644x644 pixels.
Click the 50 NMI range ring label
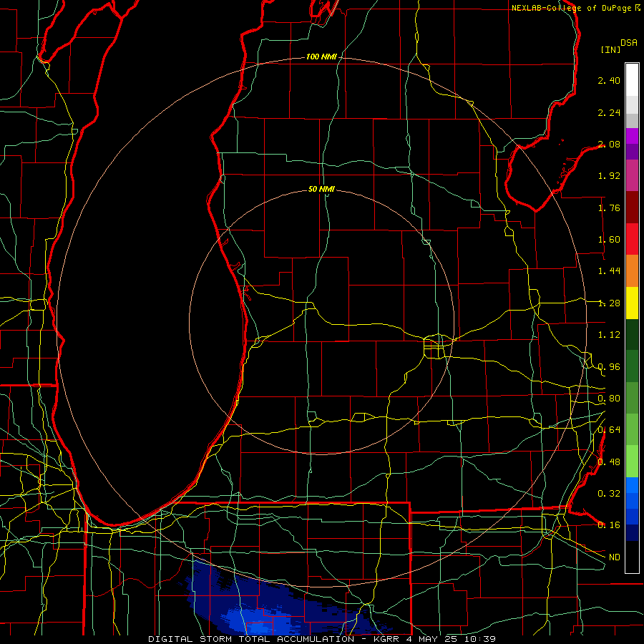click(x=321, y=189)
